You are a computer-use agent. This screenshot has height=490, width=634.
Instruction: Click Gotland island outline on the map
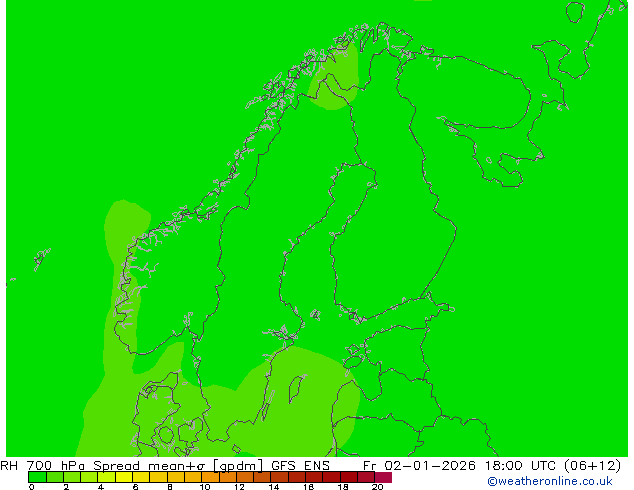point(296,389)
